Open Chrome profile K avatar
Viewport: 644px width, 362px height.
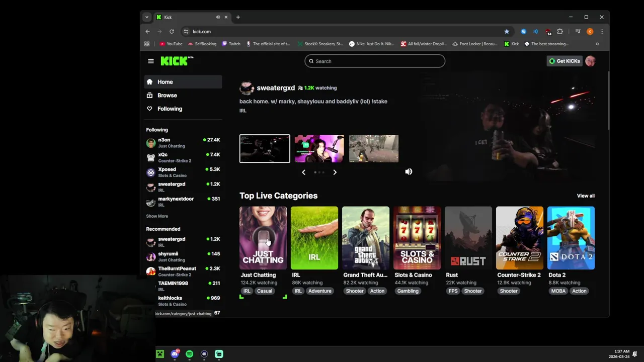click(590, 31)
